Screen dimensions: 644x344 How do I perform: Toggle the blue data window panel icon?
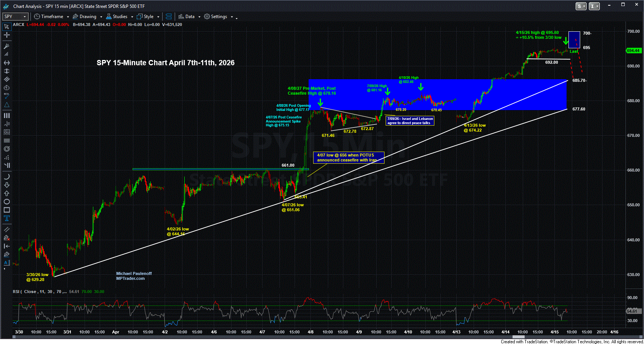coord(168,17)
